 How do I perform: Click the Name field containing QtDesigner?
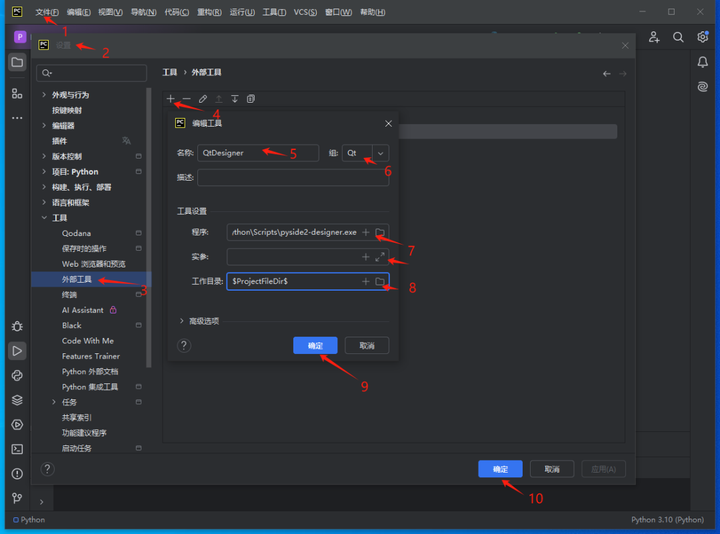coord(258,153)
